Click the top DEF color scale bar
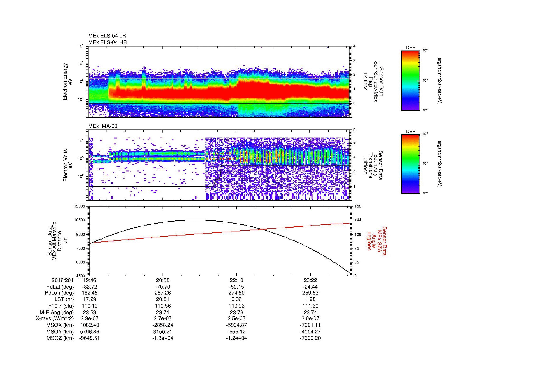Viewport: 555px width, 392px height. click(410, 80)
